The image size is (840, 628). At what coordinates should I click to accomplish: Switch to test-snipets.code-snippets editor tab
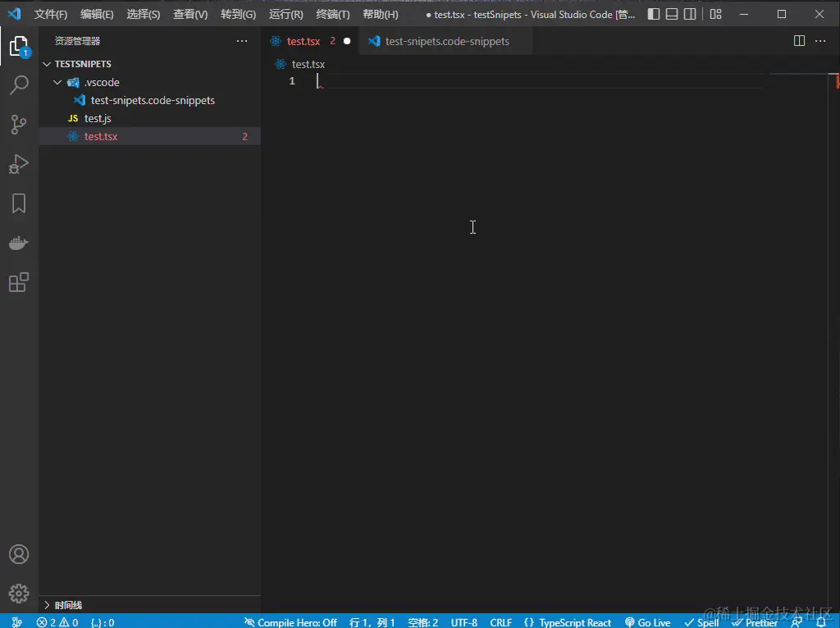pos(447,41)
